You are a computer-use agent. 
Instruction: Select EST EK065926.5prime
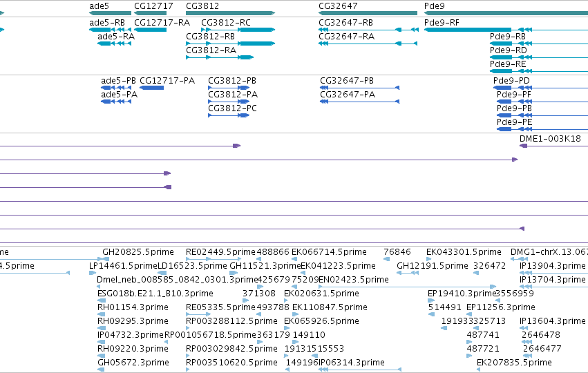point(321,321)
